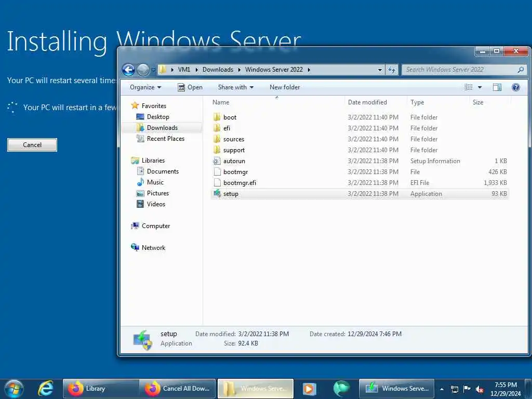Viewport: 532px width, 399px height.
Task: Open Windows Media Player from the taskbar
Action: pos(309,389)
